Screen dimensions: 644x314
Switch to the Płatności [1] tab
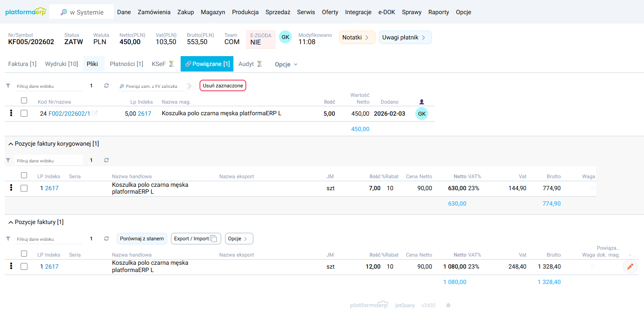pyautogui.click(x=126, y=64)
